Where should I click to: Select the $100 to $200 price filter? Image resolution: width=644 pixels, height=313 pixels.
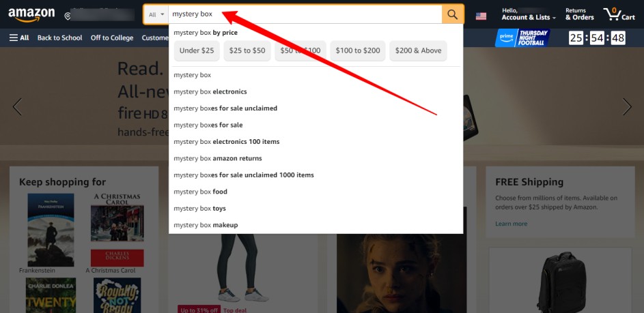click(358, 51)
